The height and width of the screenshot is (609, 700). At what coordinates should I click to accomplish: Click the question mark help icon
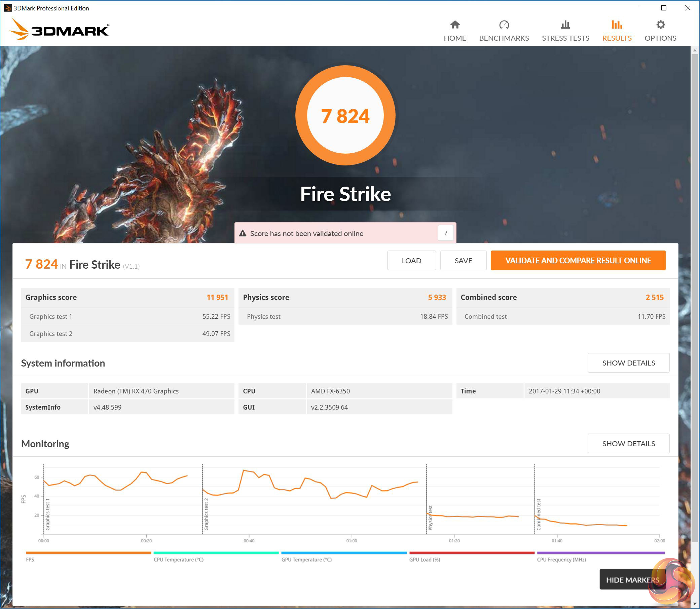tap(445, 233)
